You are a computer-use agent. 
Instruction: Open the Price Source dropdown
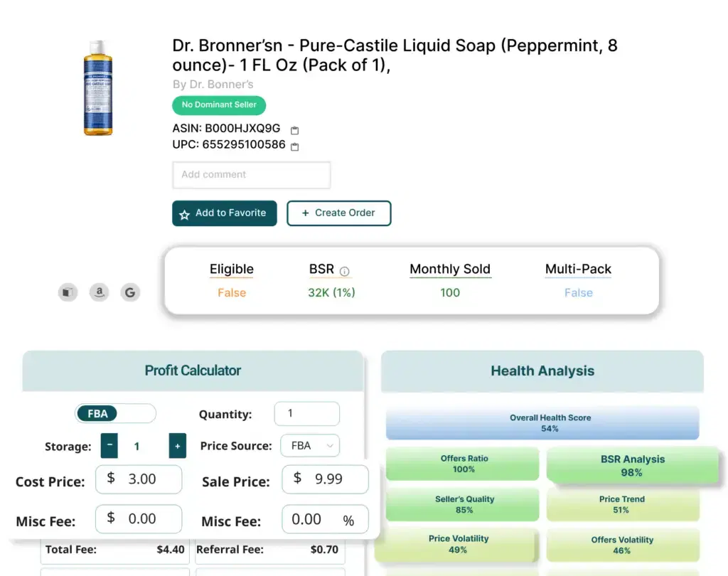click(310, 446)
